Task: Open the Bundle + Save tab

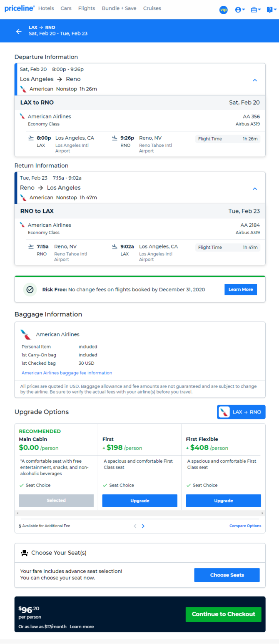Action: 119,8
